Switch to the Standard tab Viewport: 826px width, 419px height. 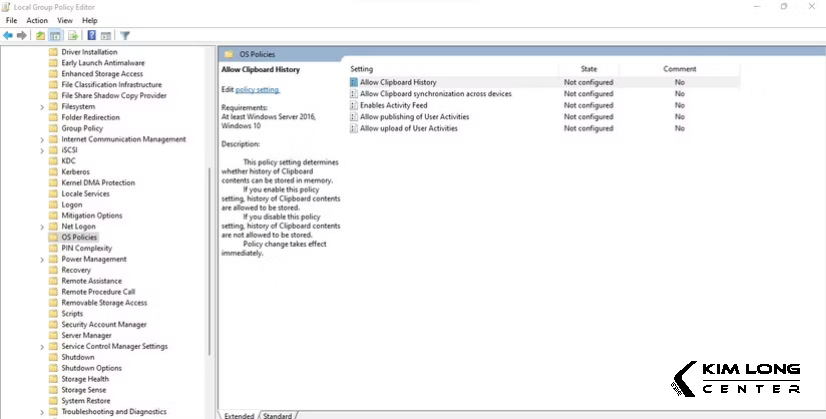coord(277,415)
